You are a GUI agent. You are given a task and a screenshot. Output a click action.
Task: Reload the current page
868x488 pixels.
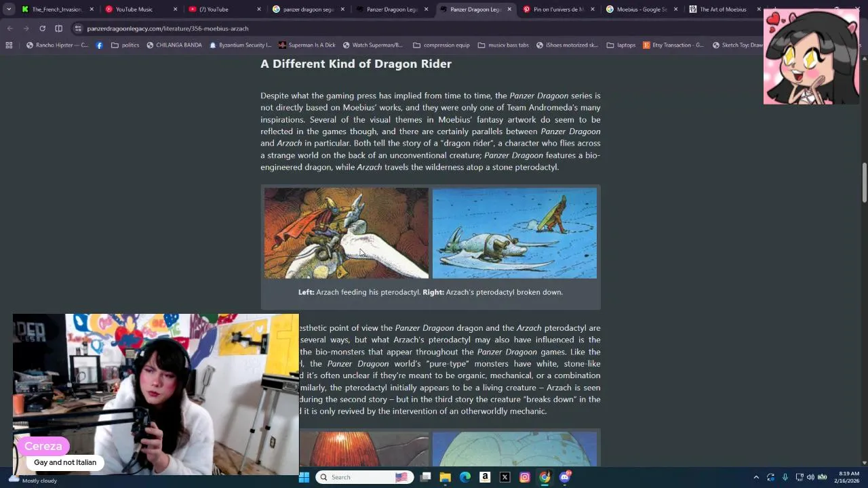tap(42, 28)
